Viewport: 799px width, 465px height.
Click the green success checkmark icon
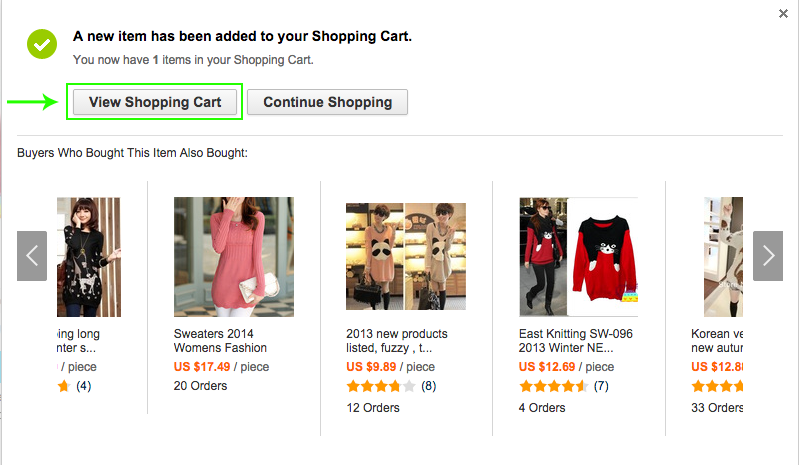coord(42,43)
